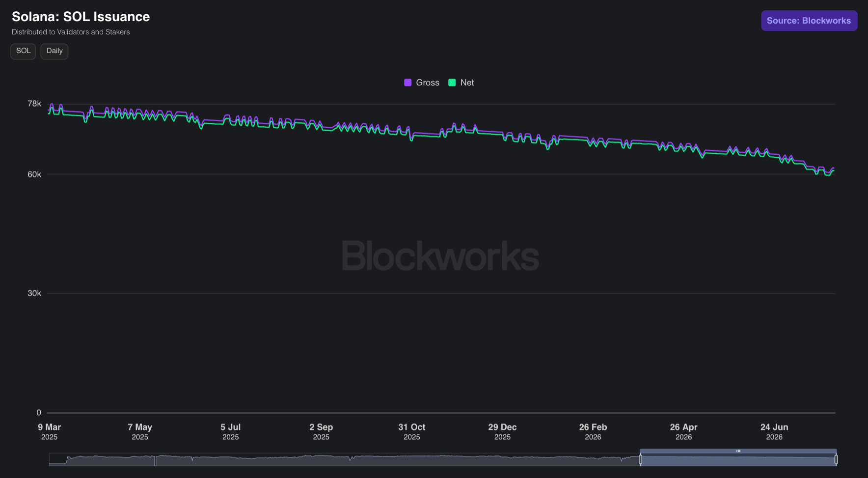Click the 60k y-axis label

point(34,174)
